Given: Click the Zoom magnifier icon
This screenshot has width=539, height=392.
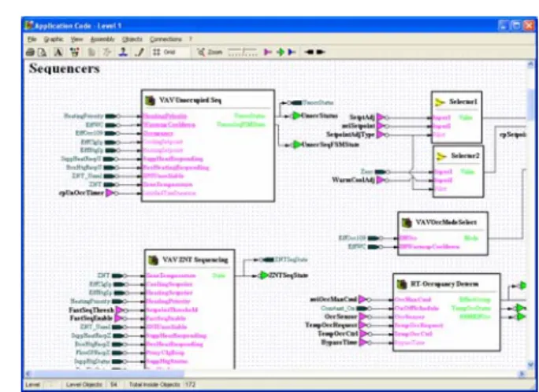Looking at the screenshot, I should 200,52.
